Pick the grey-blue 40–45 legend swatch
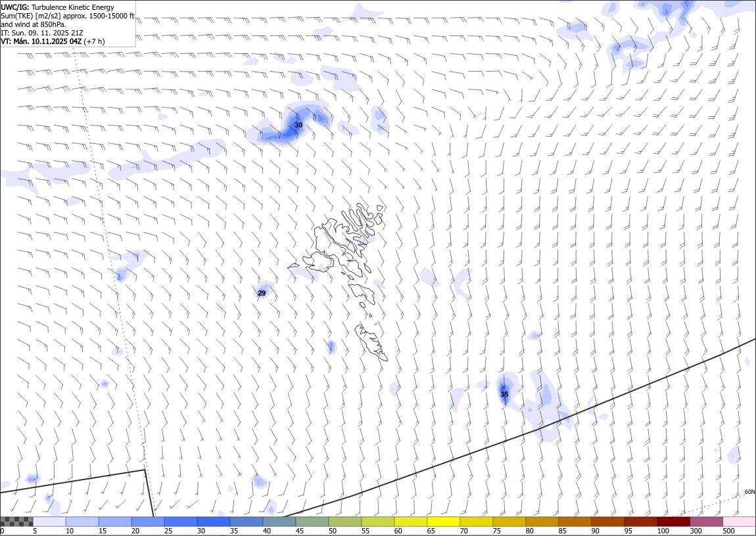Viewport: 756px width, 536px height. pos(279,522)
